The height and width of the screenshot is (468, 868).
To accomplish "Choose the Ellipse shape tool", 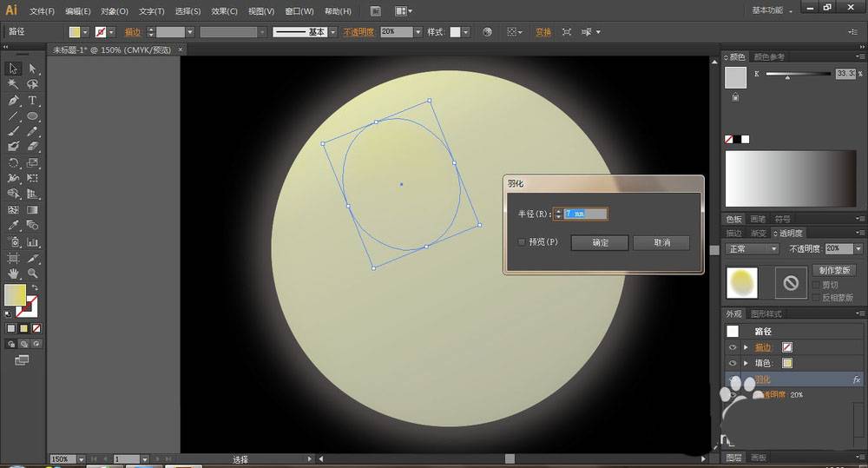I will point(32,115).
